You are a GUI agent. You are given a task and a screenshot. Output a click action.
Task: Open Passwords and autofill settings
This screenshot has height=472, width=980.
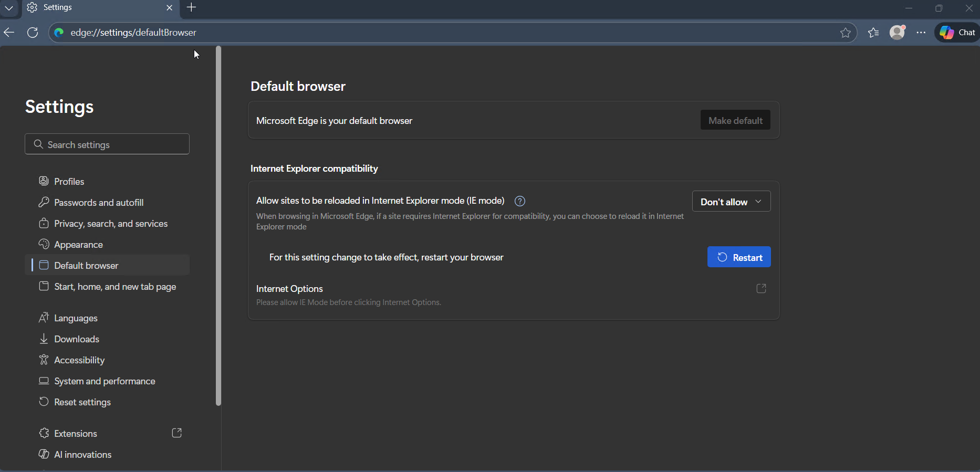99,203
